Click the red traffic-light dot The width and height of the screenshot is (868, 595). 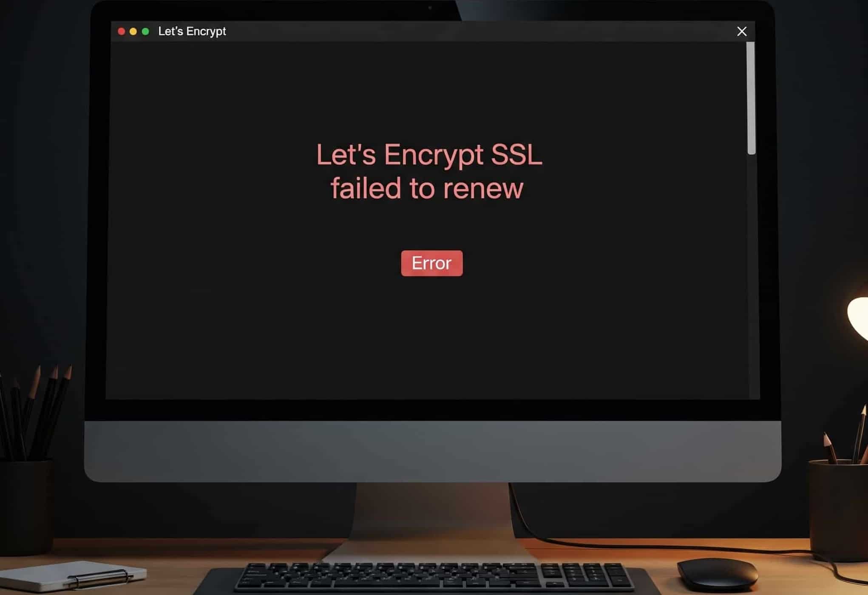121,31
